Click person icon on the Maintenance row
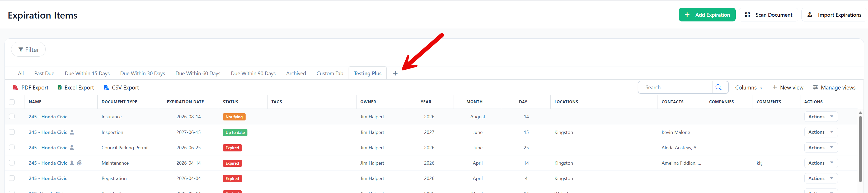 pyautogui.click(x=72, y=163)
